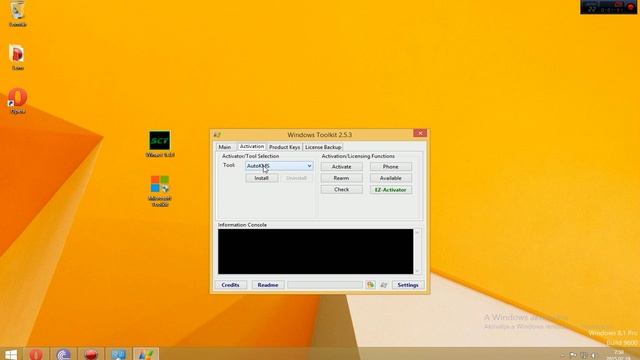Image resolution: width=640 pixels, height=360 pixels.
Task: Open the blue monitors taskbar app
Action: click(x=118, y=354)
